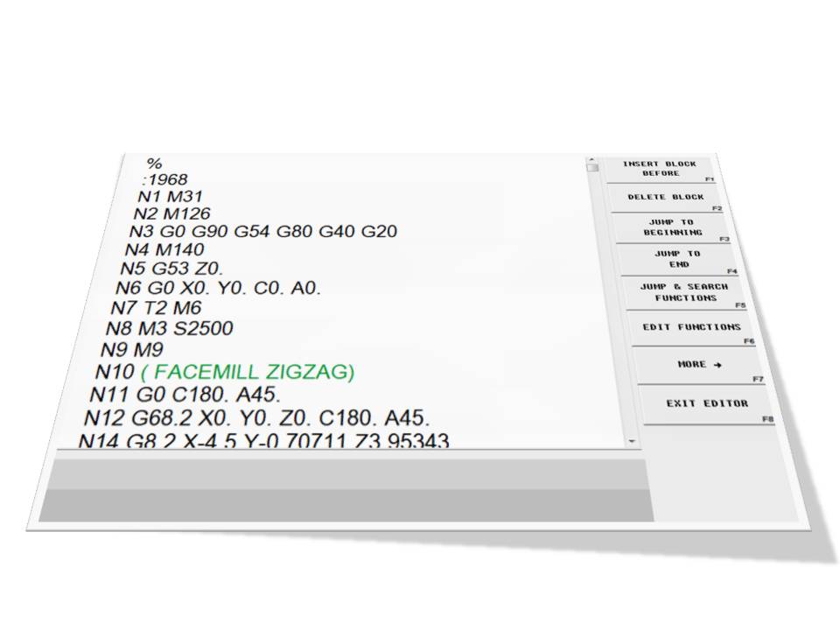This screenshot has height=630, width=840.
Task: Select line N11 G0 C180. A45.
Action: pos(185,395)
